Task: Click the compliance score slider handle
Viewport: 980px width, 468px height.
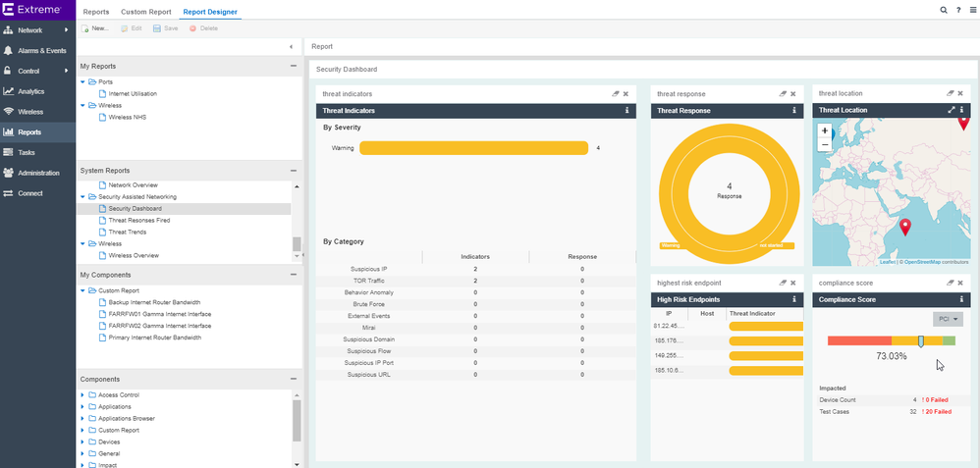Action: (921, 341)
